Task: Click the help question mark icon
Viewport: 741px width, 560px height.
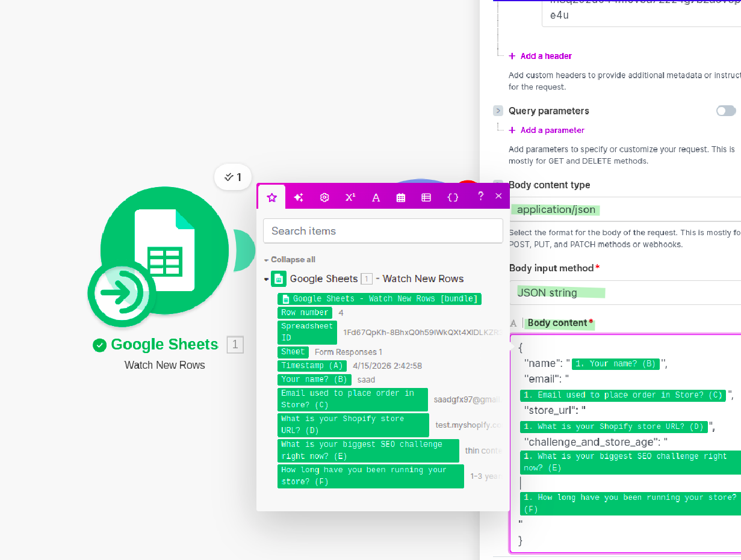Action: click(x=480, y=196)
